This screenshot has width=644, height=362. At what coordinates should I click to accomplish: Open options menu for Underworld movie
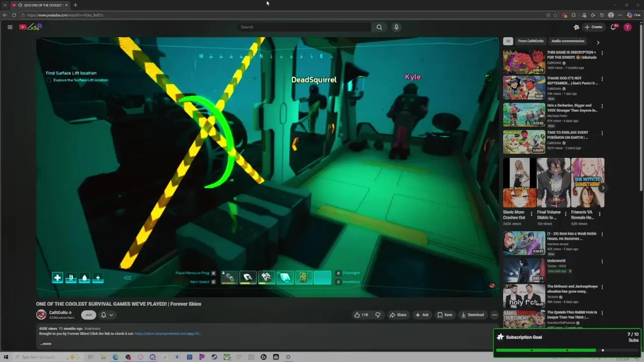(602, 261)
